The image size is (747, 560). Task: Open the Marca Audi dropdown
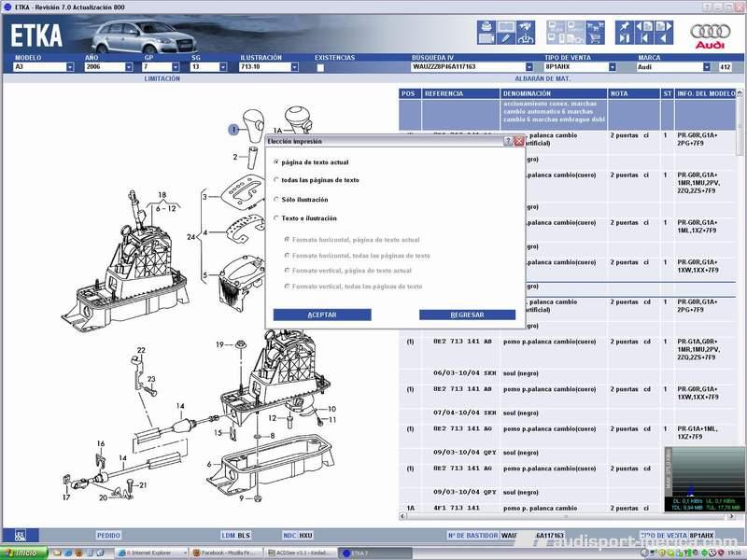point(707,67)
